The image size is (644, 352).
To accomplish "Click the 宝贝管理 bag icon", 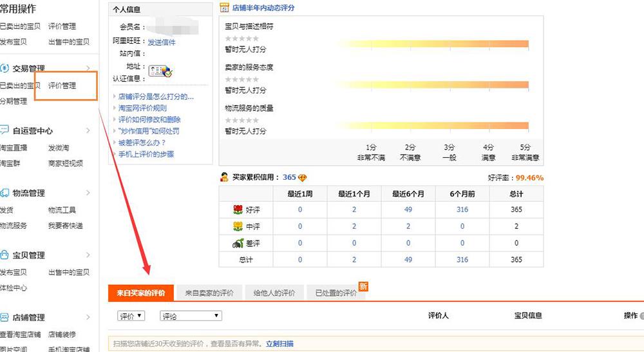I will tap(5, 255).
